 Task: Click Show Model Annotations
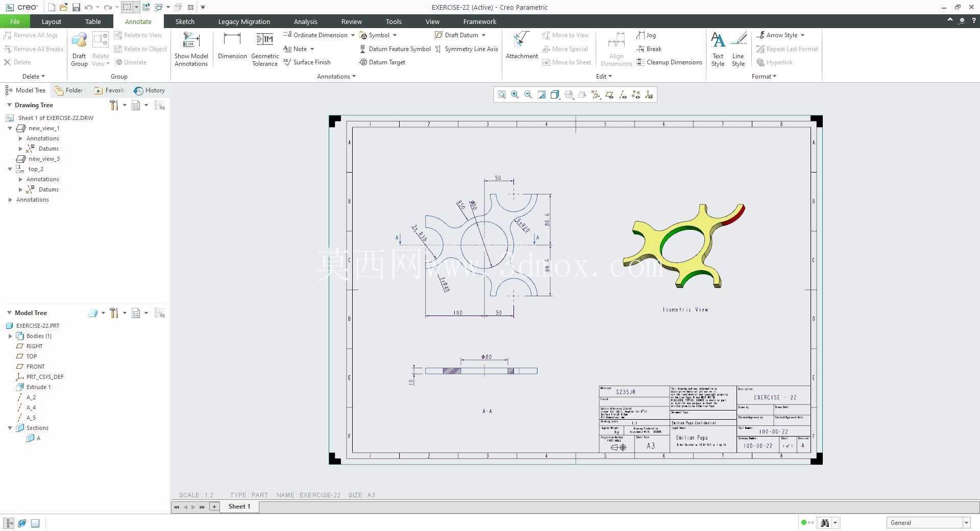click(x=191, y=49)
